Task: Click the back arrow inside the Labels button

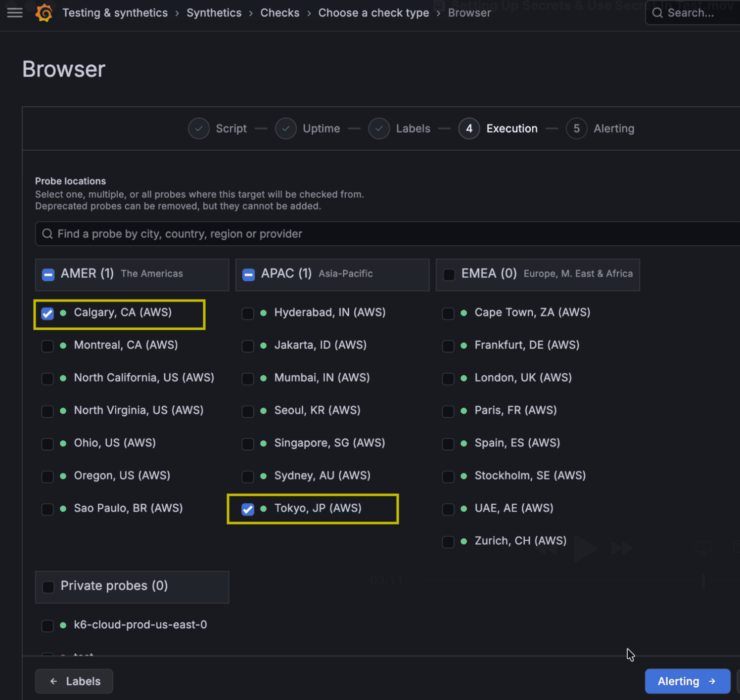Action: pos(53,681)
